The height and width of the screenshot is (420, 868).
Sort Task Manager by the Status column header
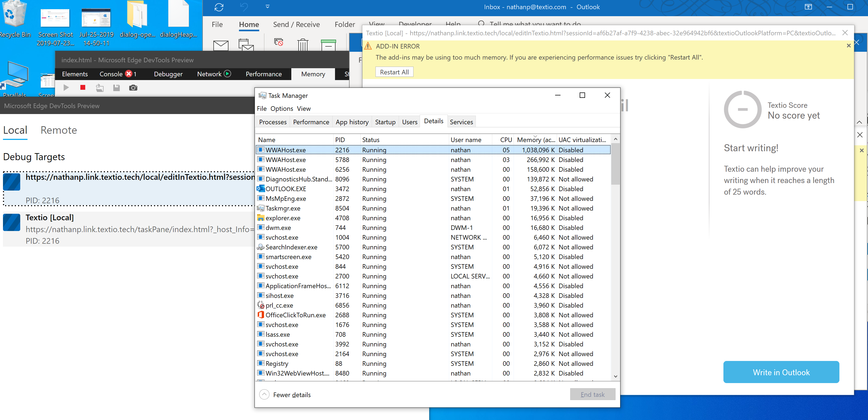click(x=404, y=140)
